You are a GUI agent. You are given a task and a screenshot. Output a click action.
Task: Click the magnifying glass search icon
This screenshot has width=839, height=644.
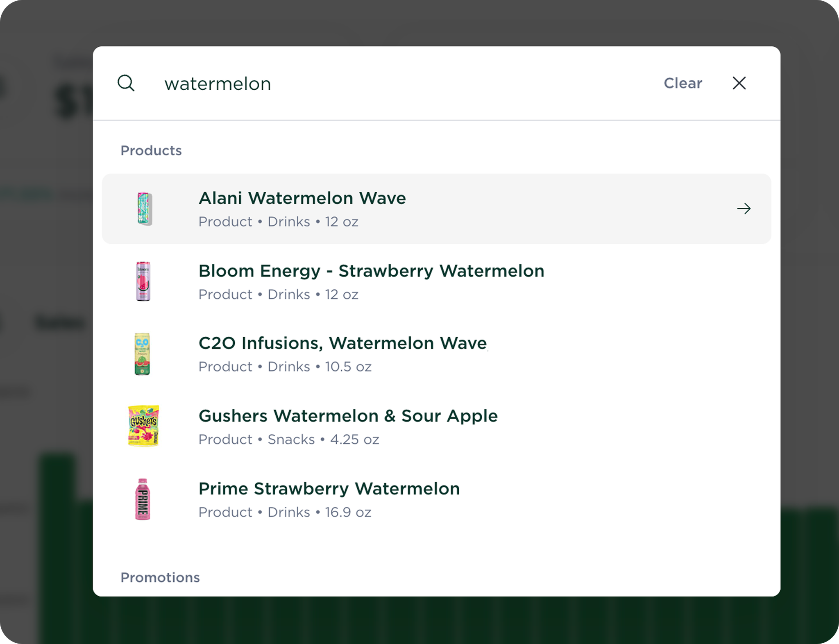(126, 83)
